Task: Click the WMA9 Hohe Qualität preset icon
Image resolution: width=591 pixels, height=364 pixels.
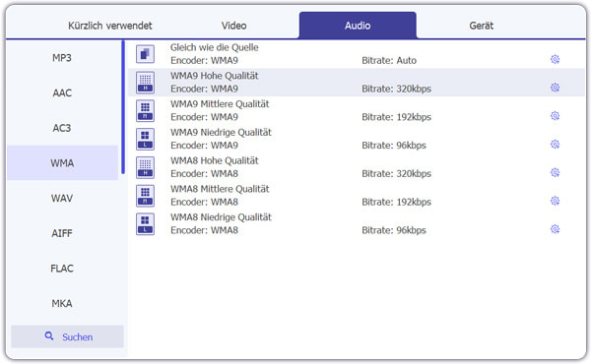Action: point(145,83)
